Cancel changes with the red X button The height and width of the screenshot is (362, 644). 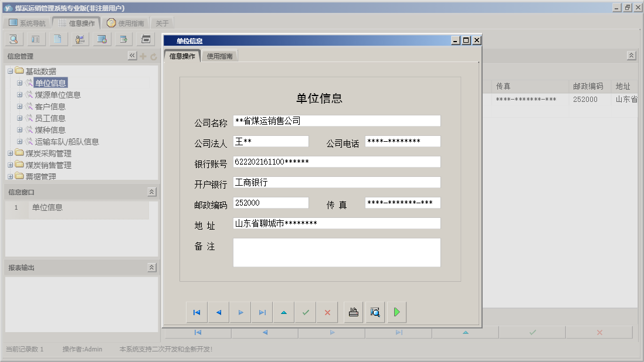(x=328, y=312)
